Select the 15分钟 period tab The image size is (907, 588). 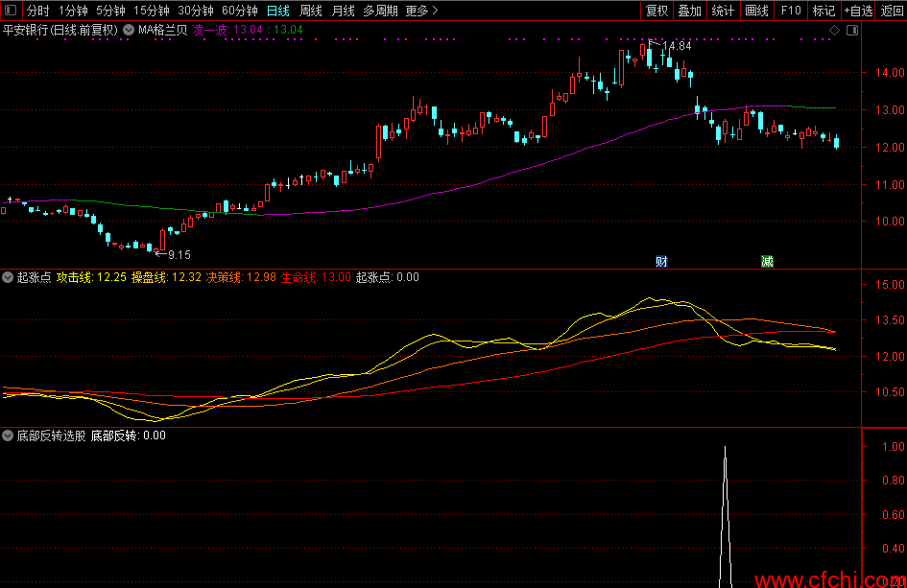[152, 11]
